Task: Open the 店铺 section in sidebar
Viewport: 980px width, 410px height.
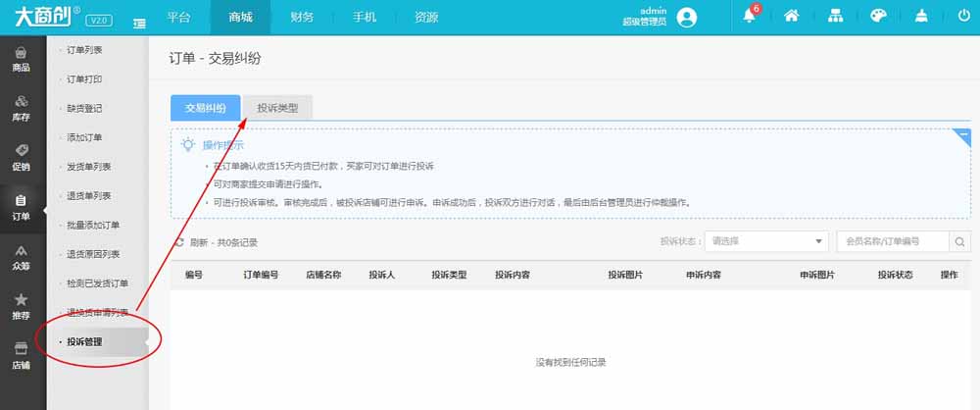Action: 21,355
